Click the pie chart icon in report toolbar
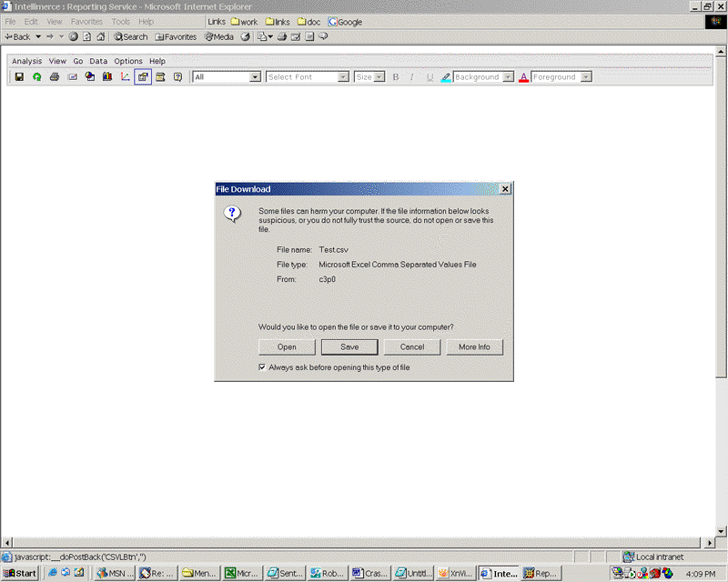Viewport: 728px width, 582px height. coord(90,76)
